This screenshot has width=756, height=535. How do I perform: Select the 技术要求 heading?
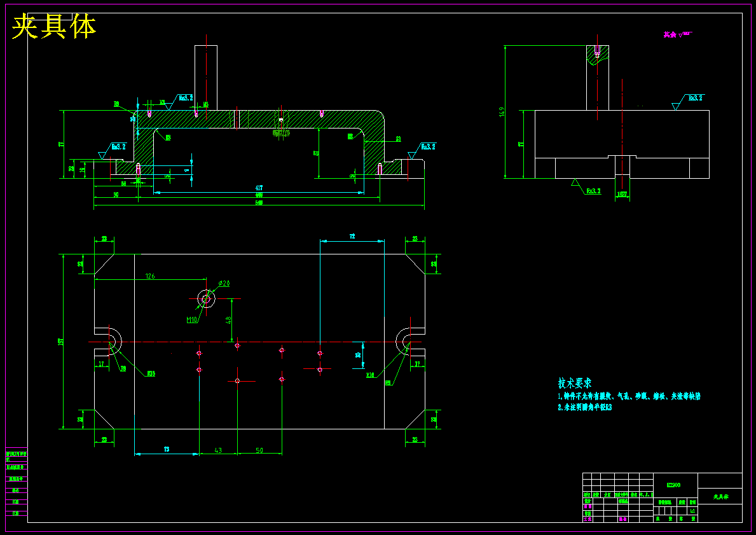(575, 384)
